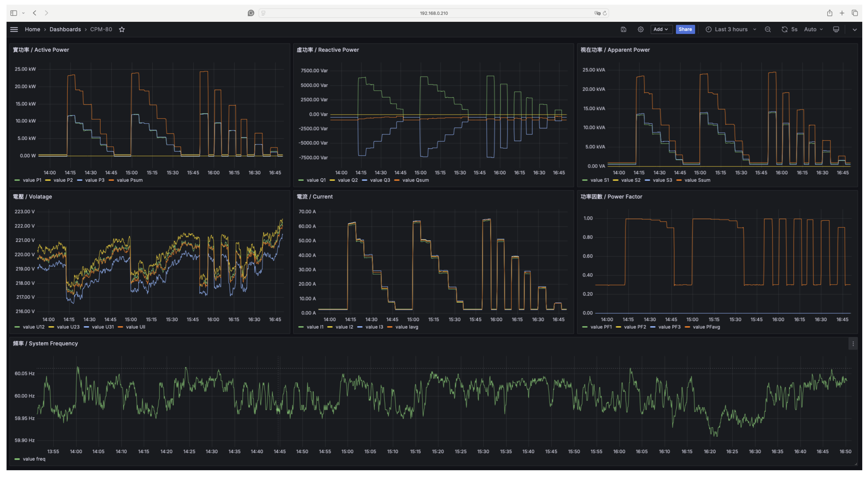Viewport: 868px width, 477px height.
Task: Click the browser reload page icon
Action: point(605,13)
